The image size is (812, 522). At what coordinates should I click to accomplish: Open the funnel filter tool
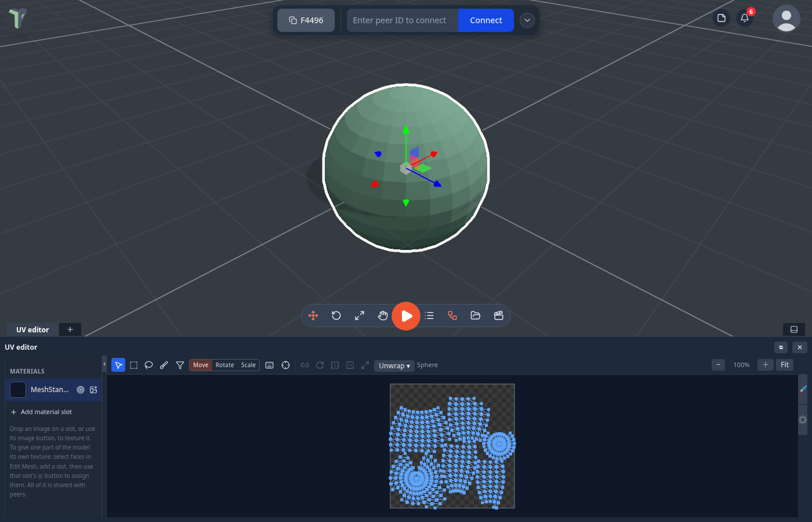[x=180, y=365]
